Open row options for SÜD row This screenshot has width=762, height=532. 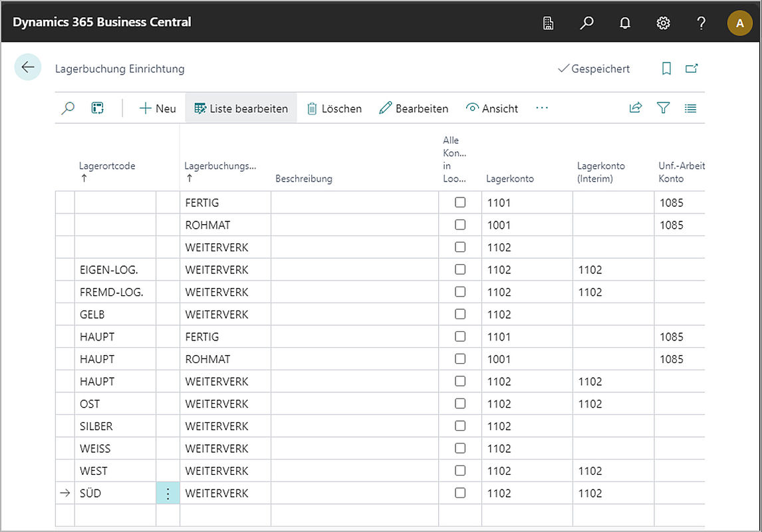[168, 493]
